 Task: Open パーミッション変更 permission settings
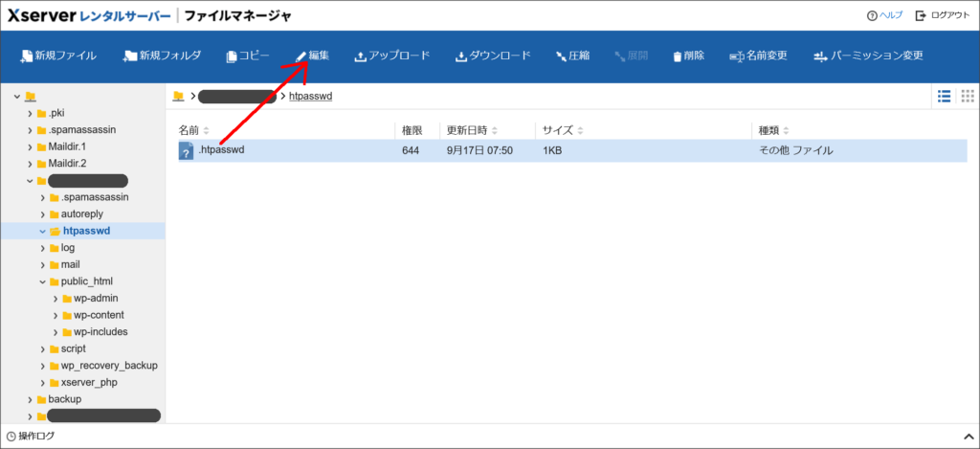tap(868, 56)
